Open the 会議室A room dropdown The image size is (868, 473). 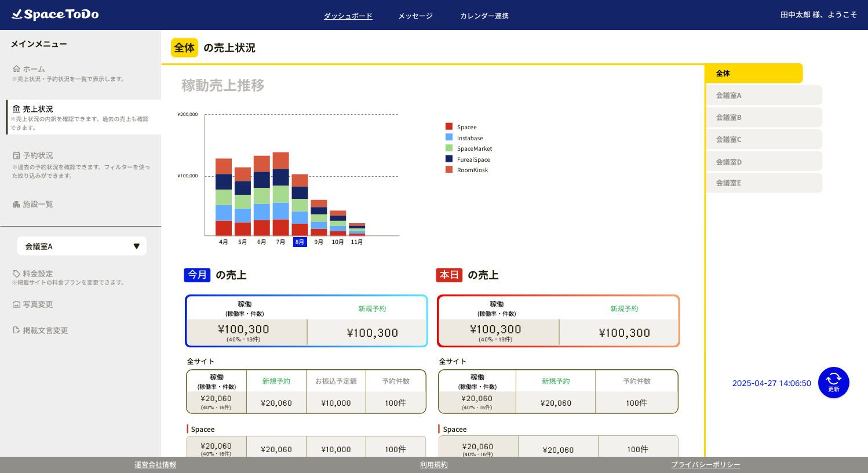tap(82, 246)
